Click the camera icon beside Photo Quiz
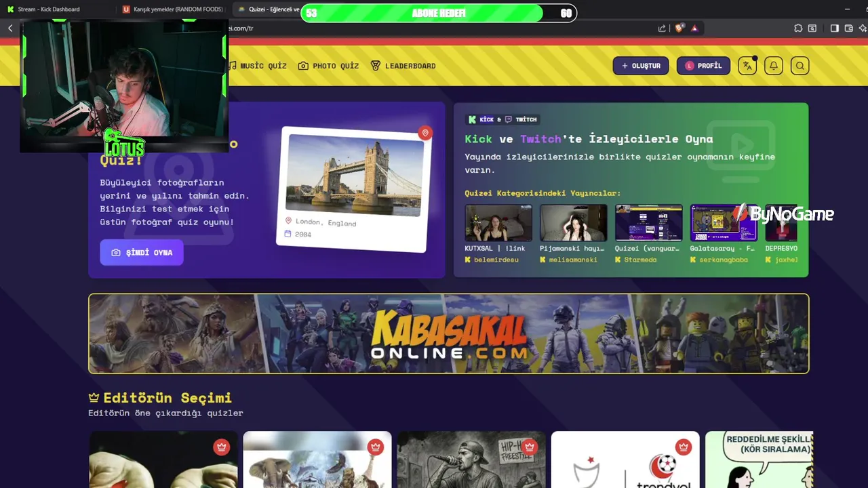 tap(303, 66)
